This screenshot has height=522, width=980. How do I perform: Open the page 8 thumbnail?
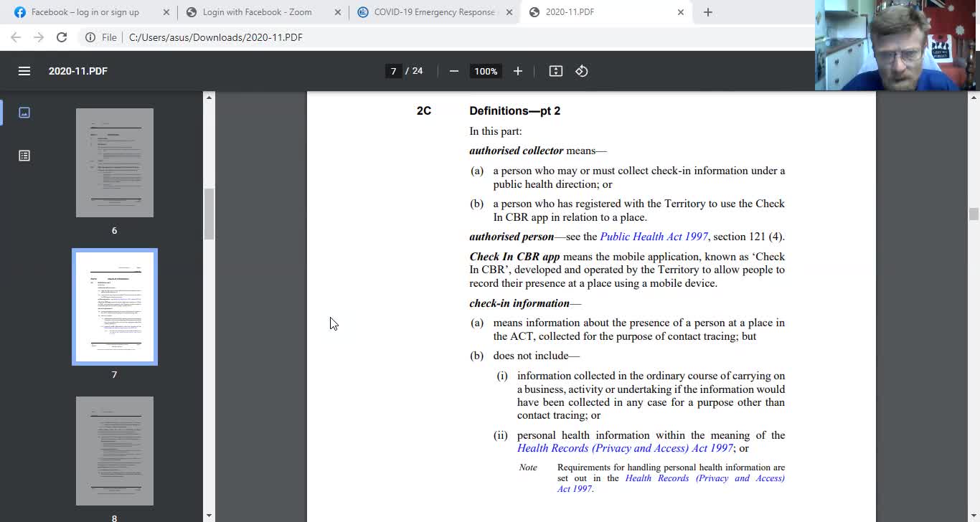[x=115, y=451]
